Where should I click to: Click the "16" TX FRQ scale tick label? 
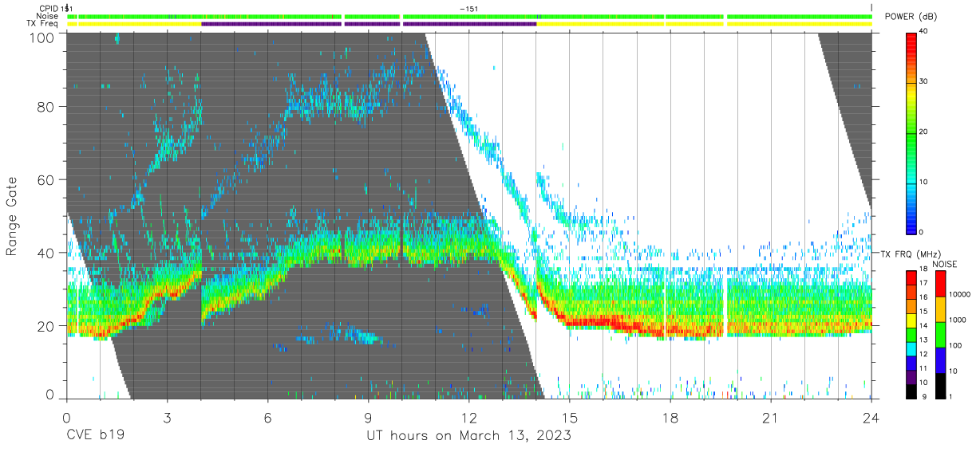pyautogui.click(x=925, y=298)
